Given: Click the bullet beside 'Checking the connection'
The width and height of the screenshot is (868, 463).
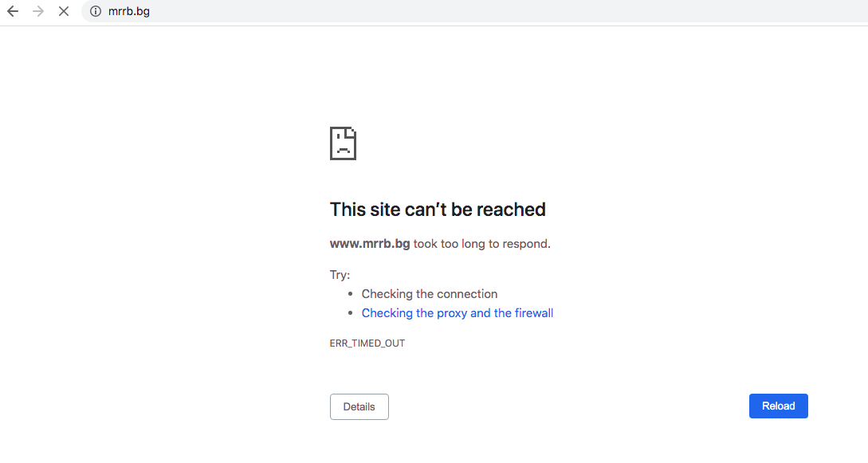Looking at the screenshot, I should pos(350,294).
